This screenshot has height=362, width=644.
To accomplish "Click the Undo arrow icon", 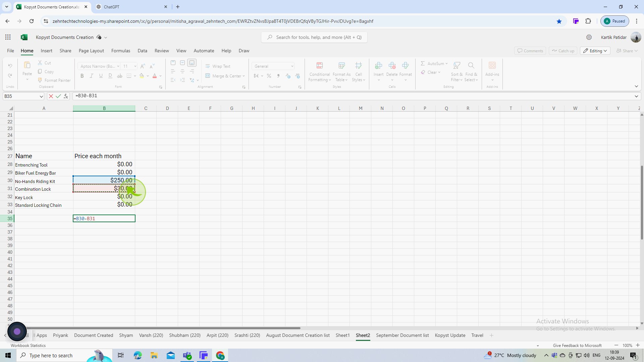I will 10,66.
